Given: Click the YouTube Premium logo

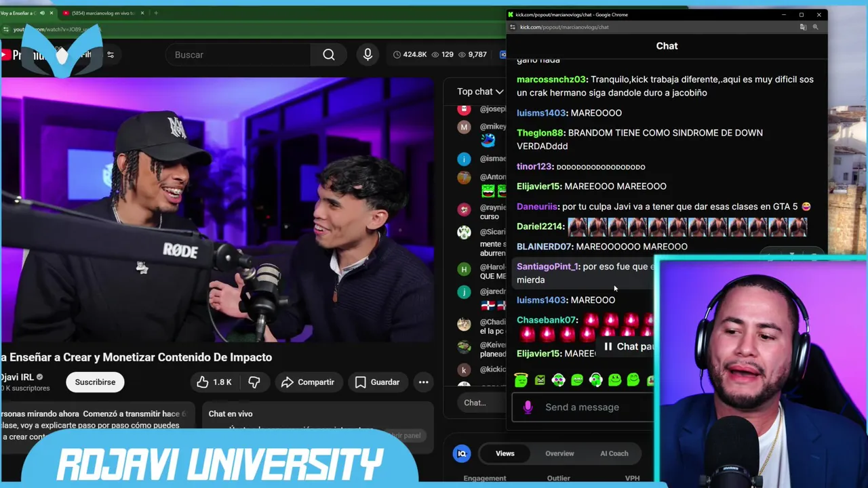Looking at the screenshot, I should (x=20, y=55).
